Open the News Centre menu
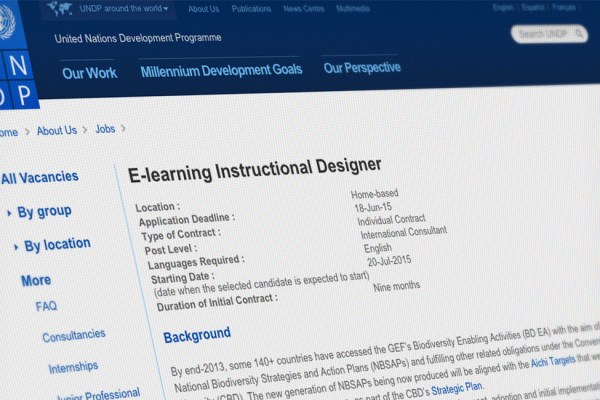 pyautogui.click(x=303, y=8)
